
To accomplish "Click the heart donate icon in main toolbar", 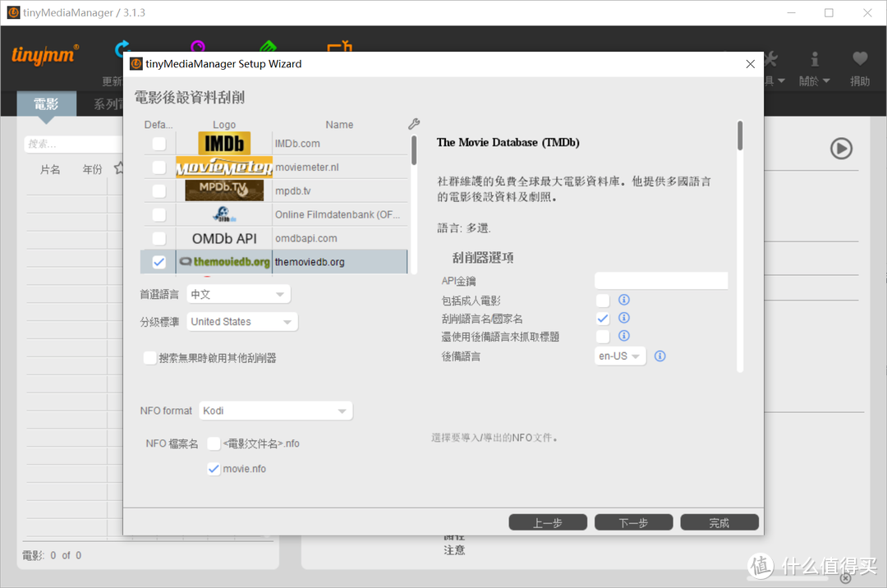I will click(860, 58).
